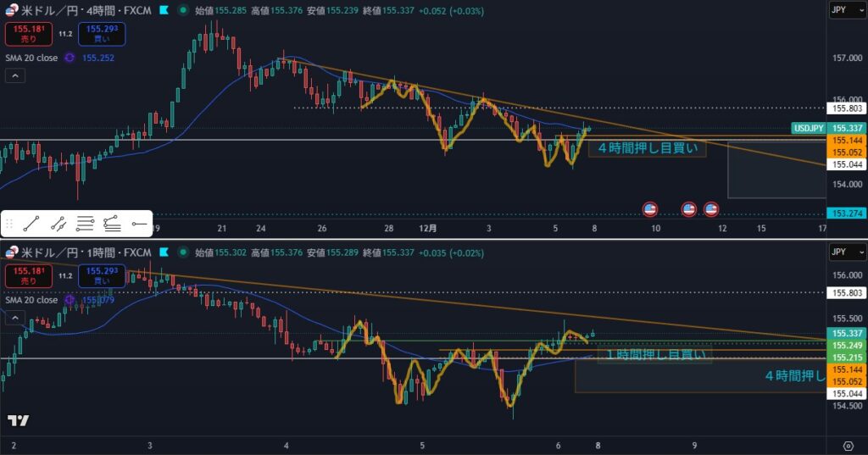
Task: Open JPY currency dropdown on lower chart
Action: click(847, 252)
